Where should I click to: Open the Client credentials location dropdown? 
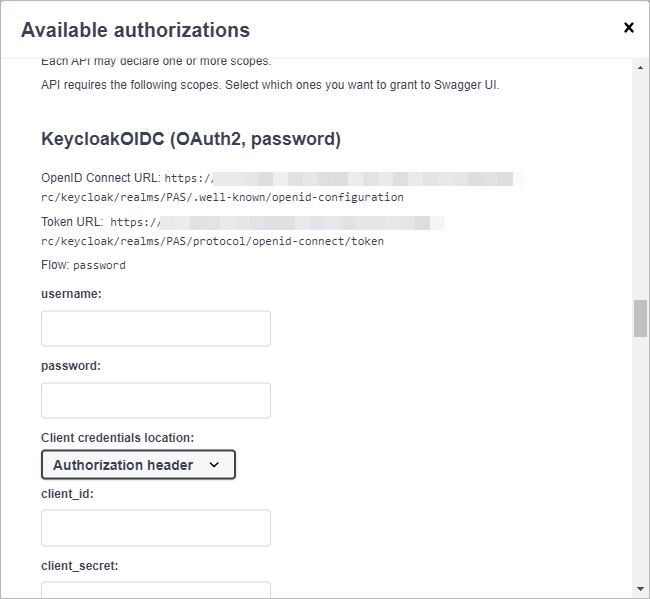(x=138, y=465)
